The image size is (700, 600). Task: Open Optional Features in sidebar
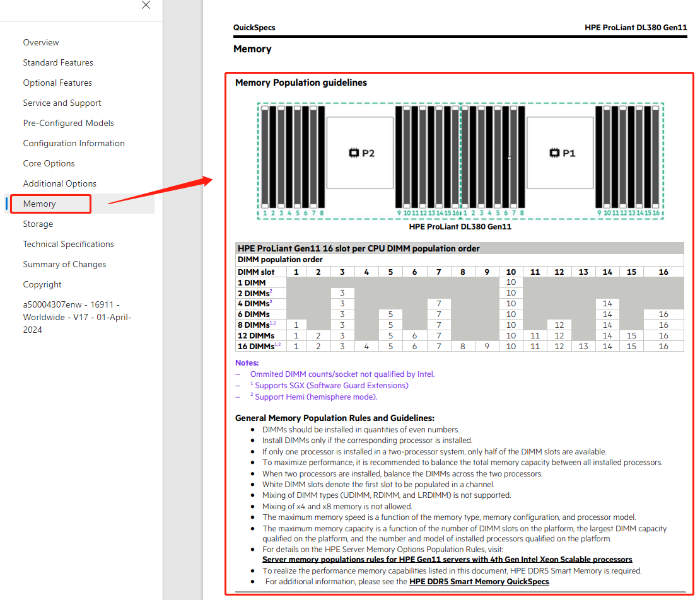tap(57, 83)
